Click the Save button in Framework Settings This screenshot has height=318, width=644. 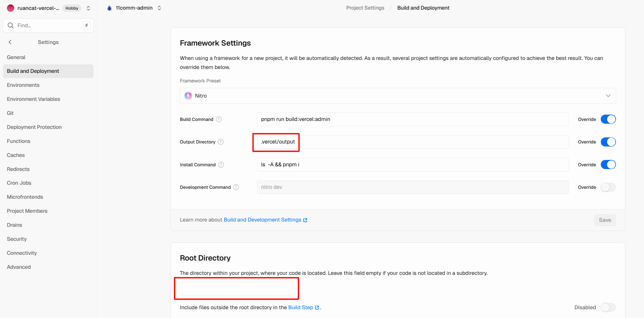tap(605, 220)
